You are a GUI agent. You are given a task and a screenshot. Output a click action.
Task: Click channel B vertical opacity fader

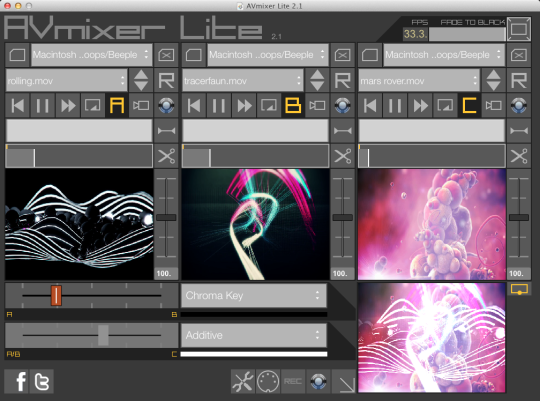point(343,217)
